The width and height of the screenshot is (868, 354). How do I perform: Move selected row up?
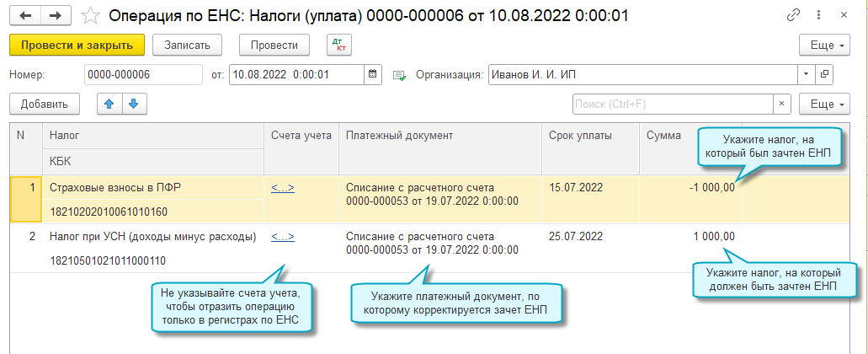(x=109, y=104)
